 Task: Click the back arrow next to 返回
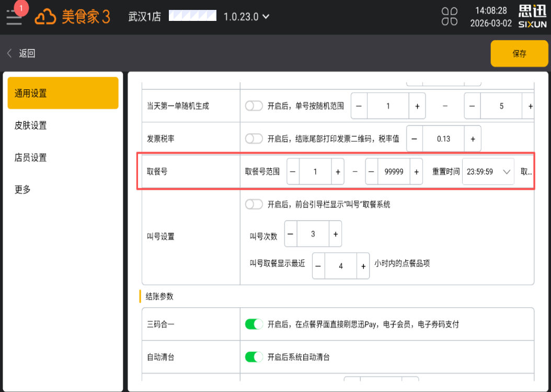coord(9,53)
